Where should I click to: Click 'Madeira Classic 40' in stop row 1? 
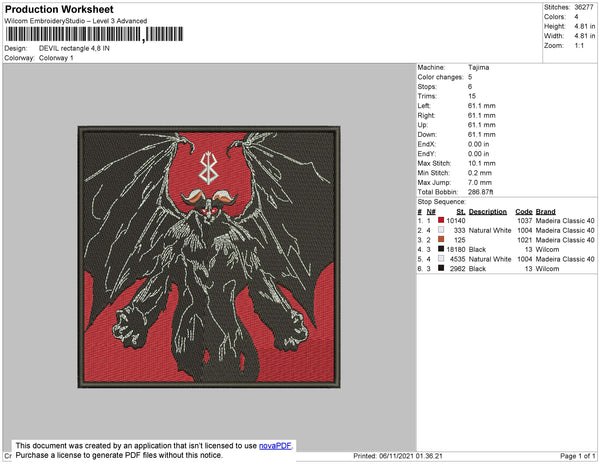tap(565, 221)
